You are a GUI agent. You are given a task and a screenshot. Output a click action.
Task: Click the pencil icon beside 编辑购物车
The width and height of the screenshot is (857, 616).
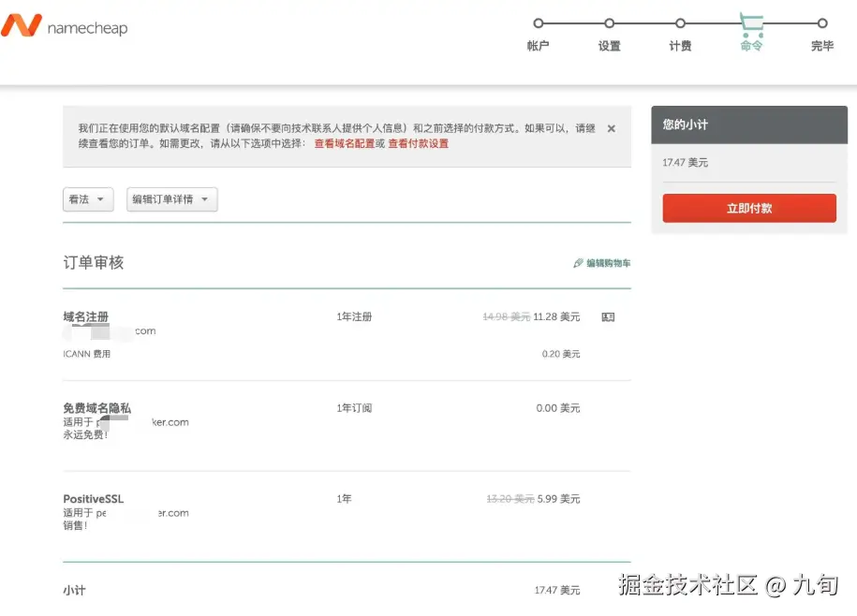[x=578, y=263]
